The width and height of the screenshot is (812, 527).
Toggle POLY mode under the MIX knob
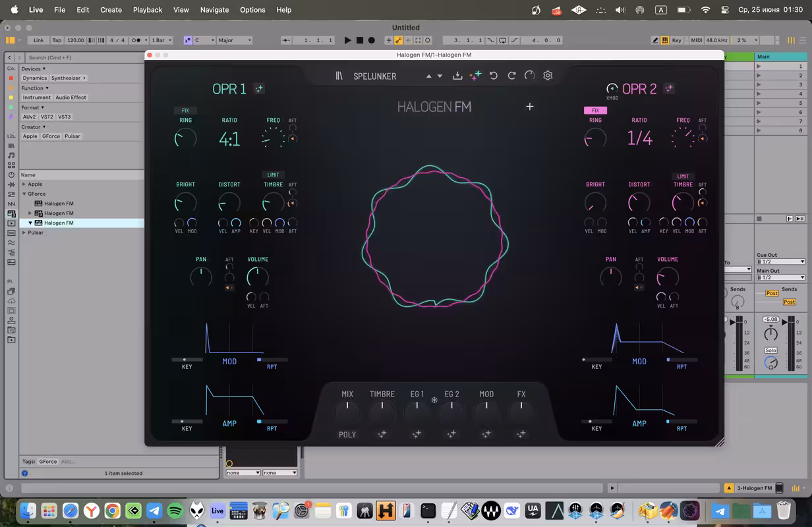347,435
